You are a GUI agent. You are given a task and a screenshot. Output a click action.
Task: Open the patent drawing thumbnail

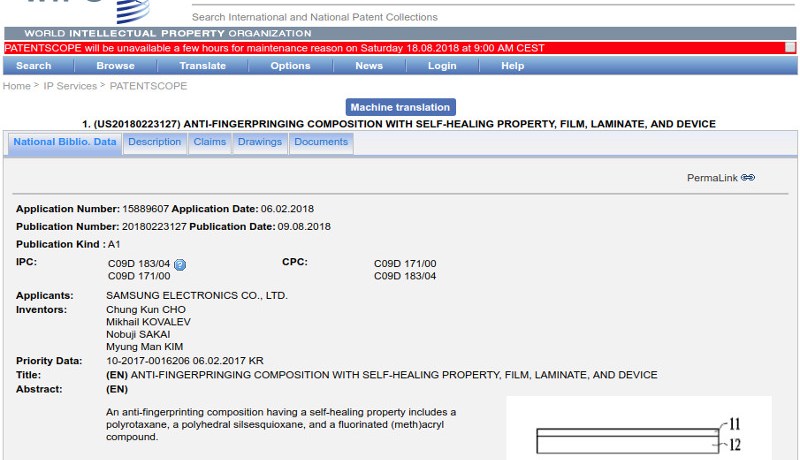638,430
